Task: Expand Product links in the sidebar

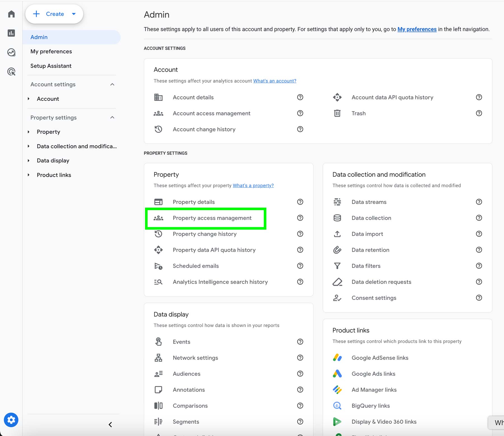Action: pos(29,175)
